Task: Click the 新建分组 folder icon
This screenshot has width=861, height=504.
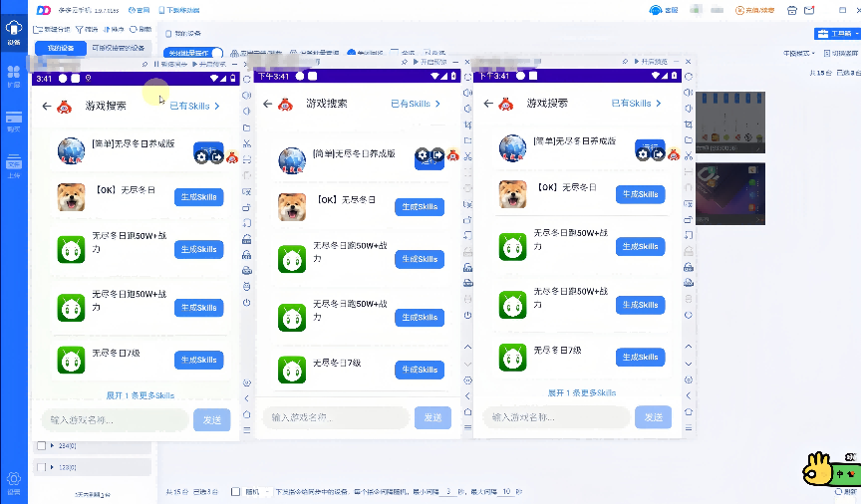Action: [38, 29]
